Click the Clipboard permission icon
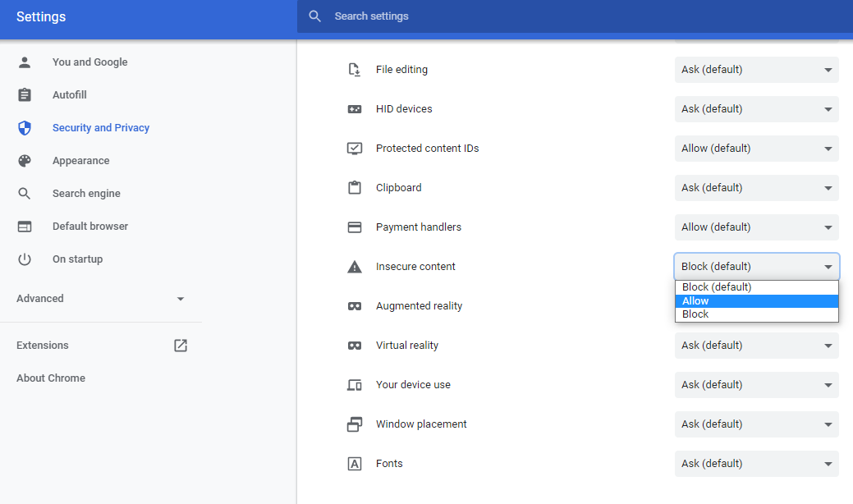The width and height of the screenshot is (853, 504). (354, 188)
